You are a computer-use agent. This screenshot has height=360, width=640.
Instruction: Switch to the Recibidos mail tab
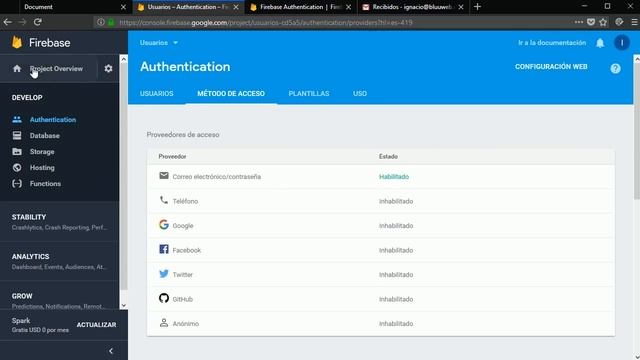(413, 7)
